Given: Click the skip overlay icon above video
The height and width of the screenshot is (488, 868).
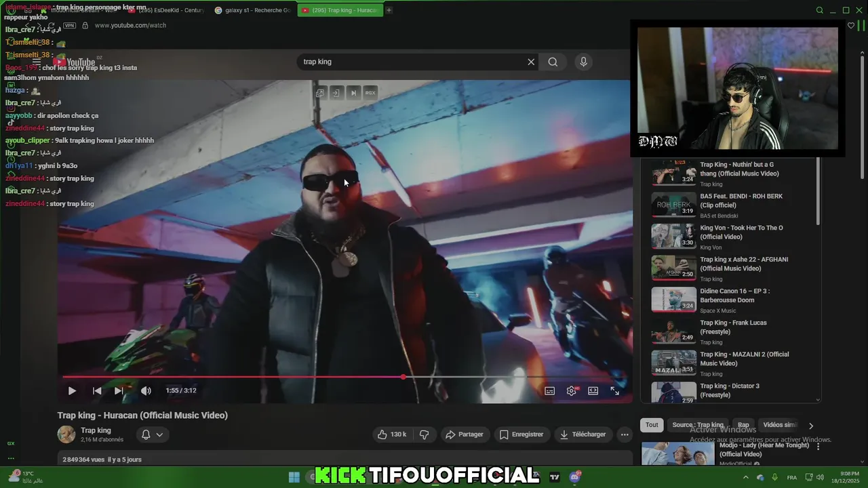Looking at the screenshot, I should tap(353, 93).
